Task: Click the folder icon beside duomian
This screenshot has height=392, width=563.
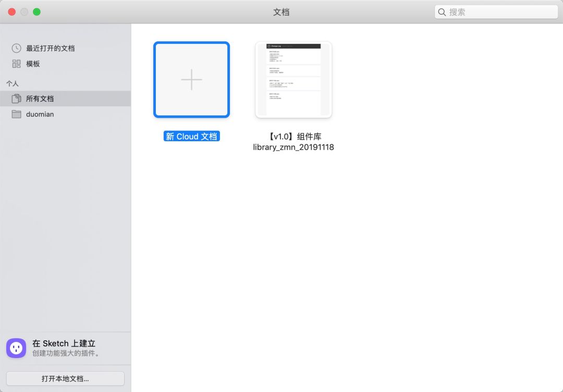Action: [x=16, y=114]
